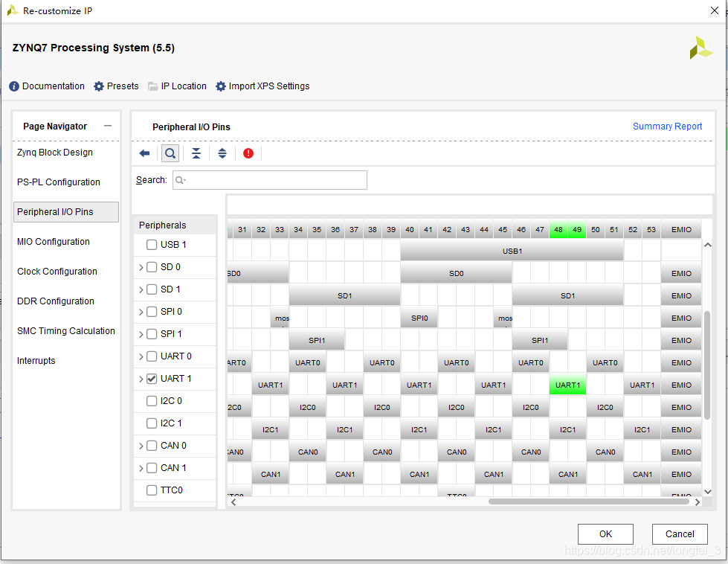This screenshot has height=564, width=728.
Task: Click the search field magnifier icon
Action: [x=180, y=180]
